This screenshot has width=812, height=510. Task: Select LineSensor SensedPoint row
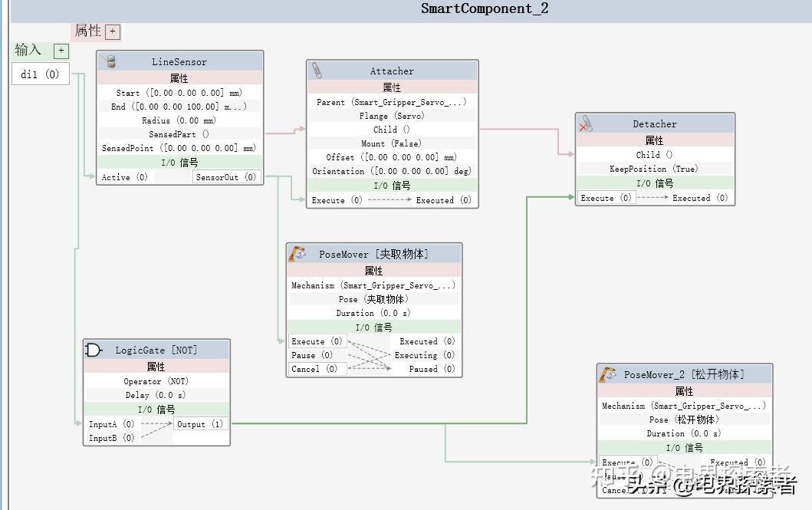[179, 148]
